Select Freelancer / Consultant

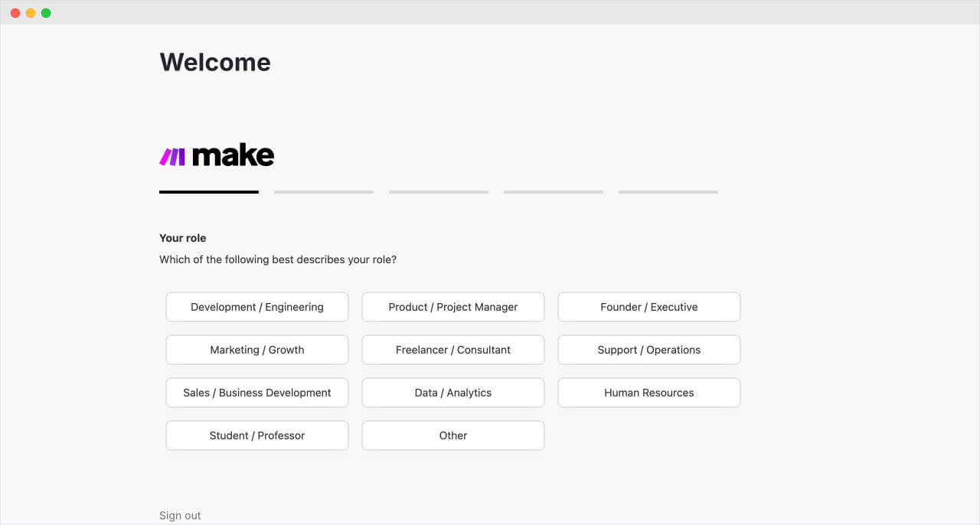click(452, 349)
